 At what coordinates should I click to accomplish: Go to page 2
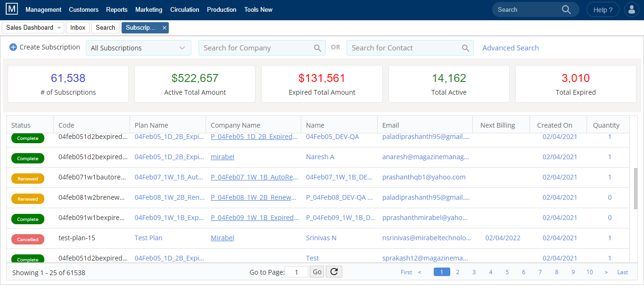click(x=457, y=272)
